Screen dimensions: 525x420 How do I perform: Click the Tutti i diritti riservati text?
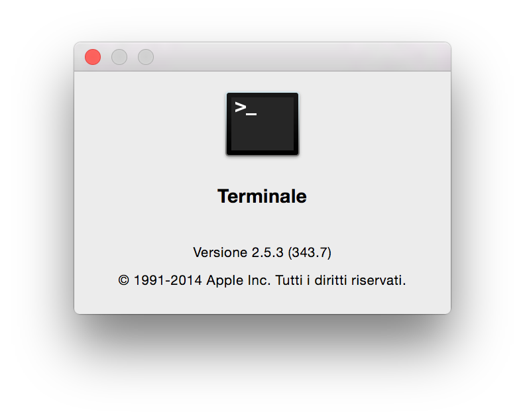point(341,280)
